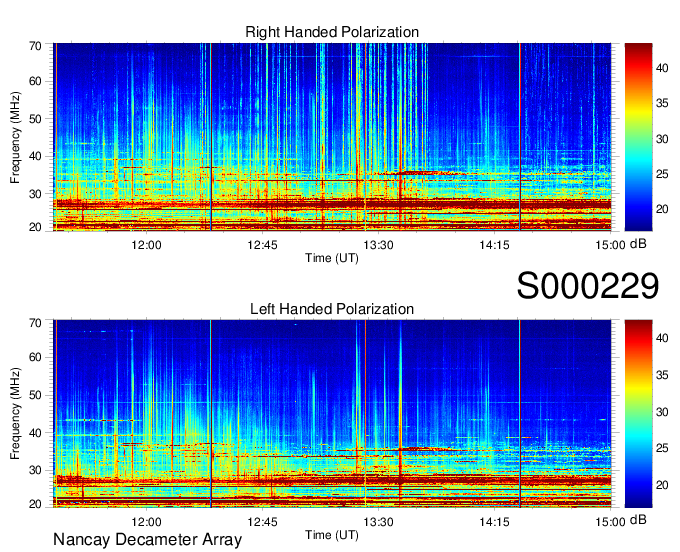Screen dimensions: 680x552
Task: Click the 40 label on Right Handed colorbar
Action: pos(662,68)
